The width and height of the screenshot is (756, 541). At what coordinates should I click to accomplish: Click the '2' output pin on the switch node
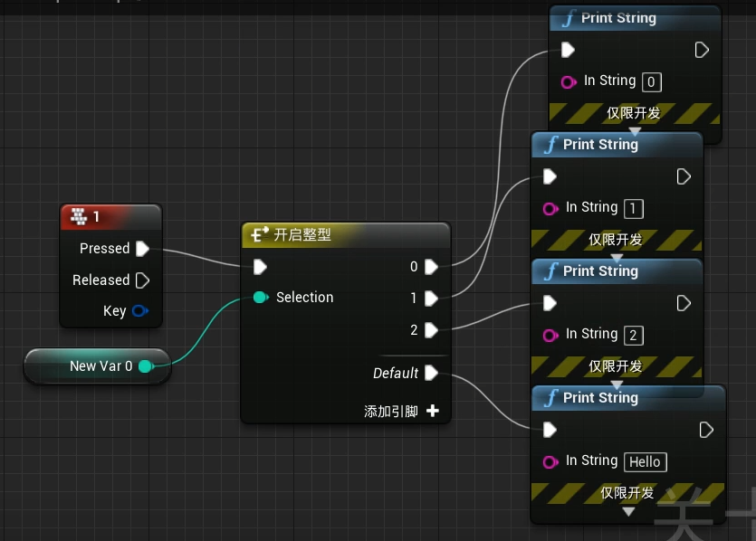coord(430,330)
